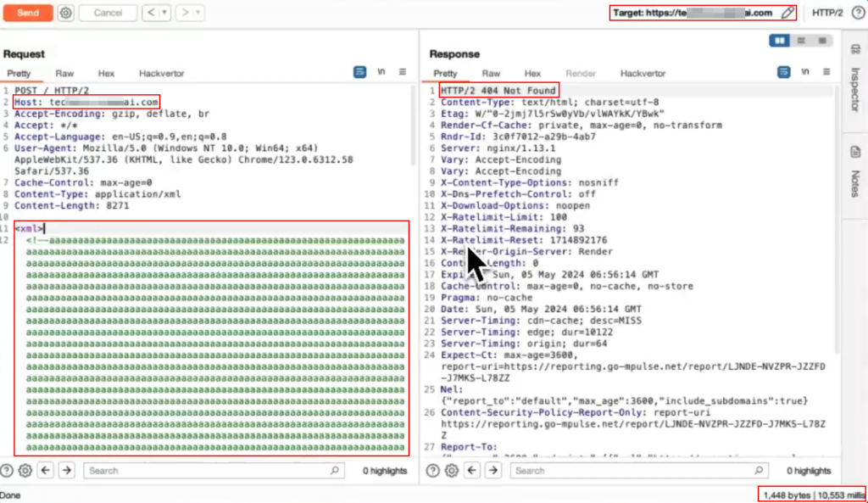Jump to next match in Request search
This screenshot has width=868, height=503.
[67, 470]
